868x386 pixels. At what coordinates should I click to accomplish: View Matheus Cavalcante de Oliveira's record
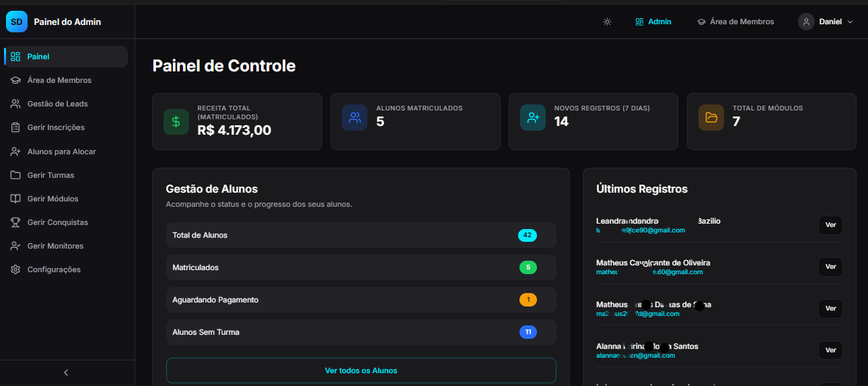pos(830,267)
